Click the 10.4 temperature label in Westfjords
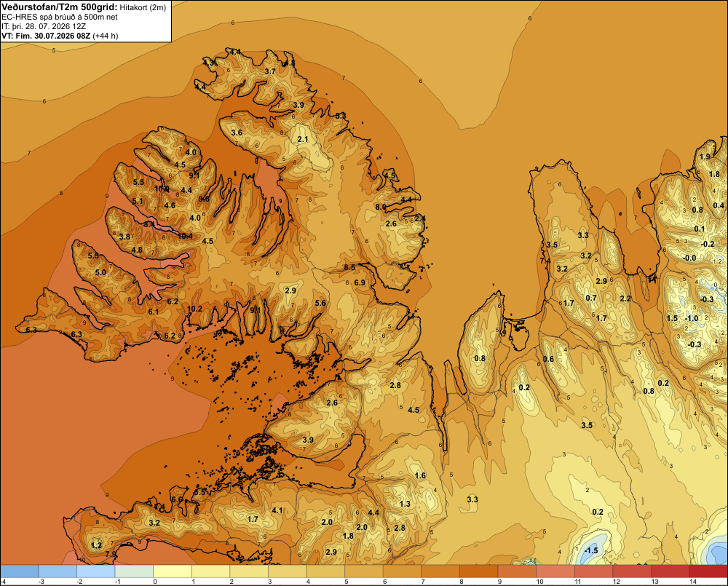The width and height of the screenshot is (728, 586). point(185,236)
